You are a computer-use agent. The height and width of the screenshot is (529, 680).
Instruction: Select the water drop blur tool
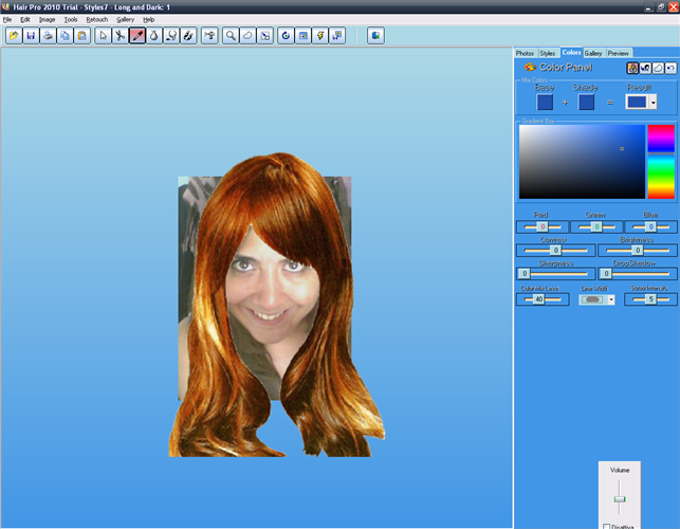(154, 35)
